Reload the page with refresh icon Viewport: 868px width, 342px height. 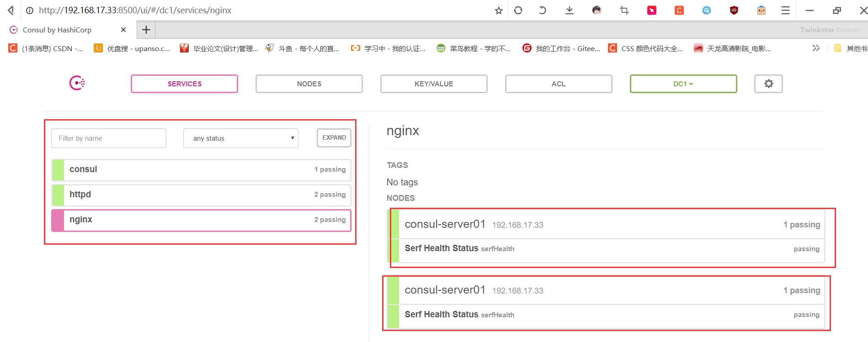[x=518, y=10]
